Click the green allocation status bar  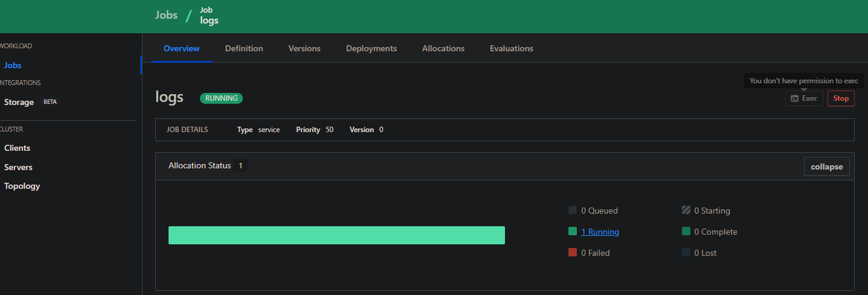coord(336,235)
